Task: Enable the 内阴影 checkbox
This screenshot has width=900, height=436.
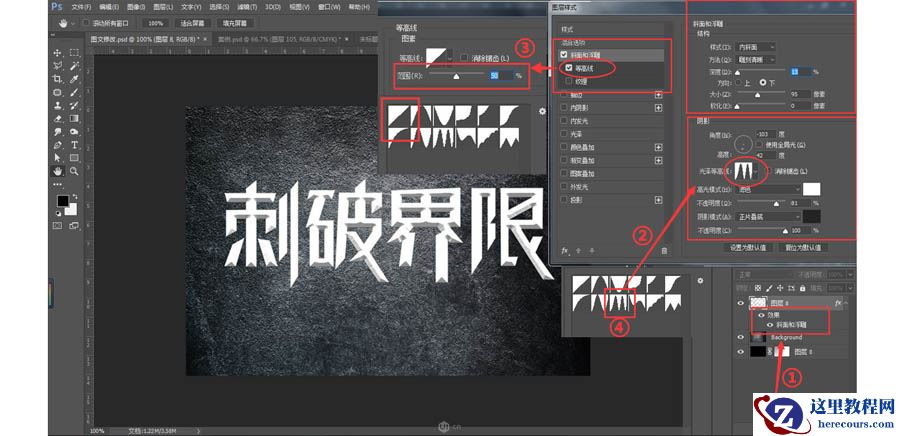Action: point(564,108)
